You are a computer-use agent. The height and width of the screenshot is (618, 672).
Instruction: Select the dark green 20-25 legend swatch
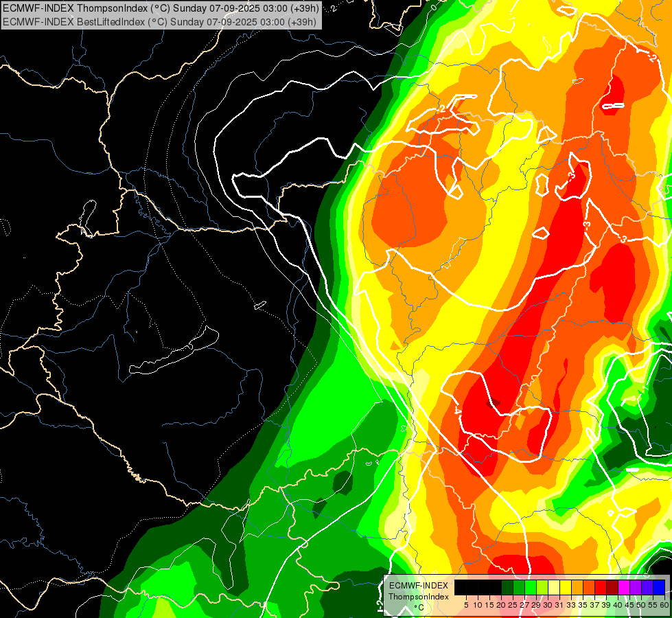coord(507,587)
